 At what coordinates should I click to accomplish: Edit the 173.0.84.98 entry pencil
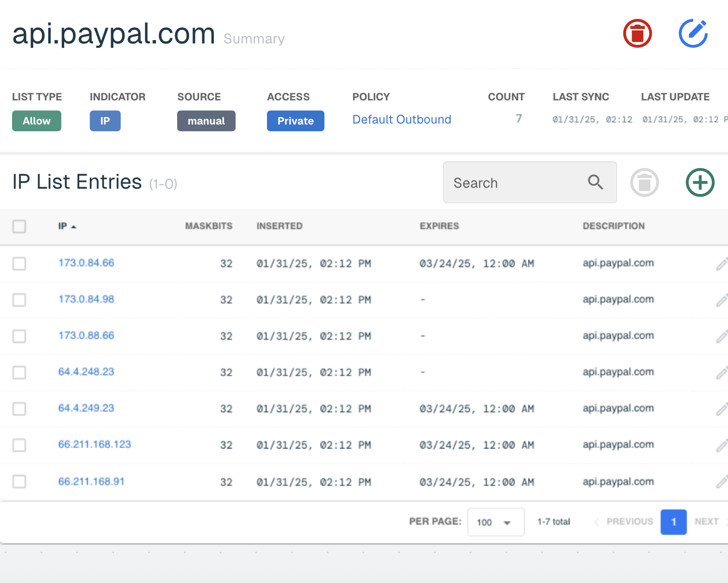[x=722, y=300]
